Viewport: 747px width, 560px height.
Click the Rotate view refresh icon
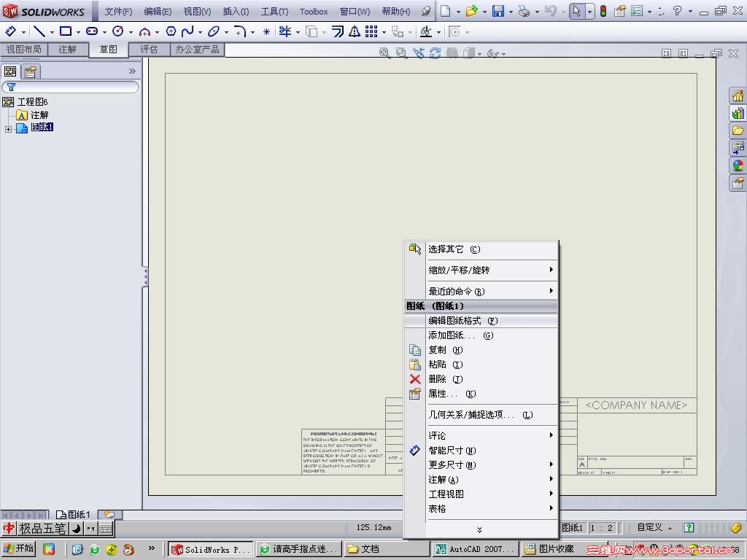(435, 52)
